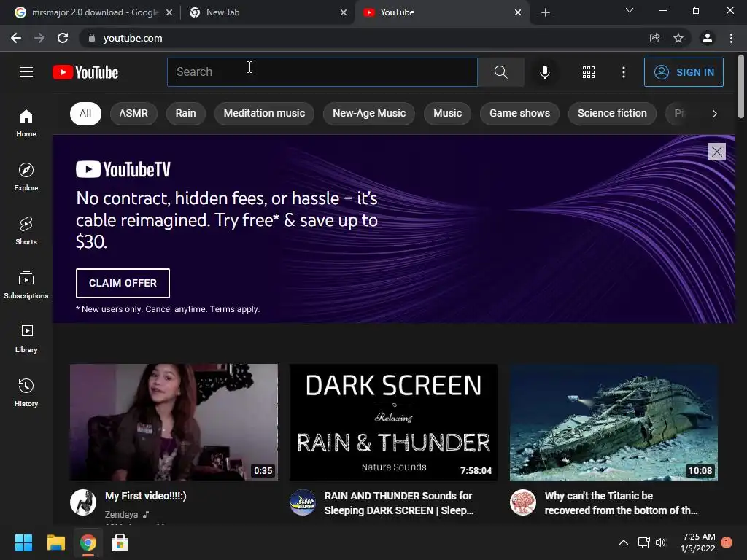Click the YouTube logo
The image size is (747, 560).
click(85, 72)
